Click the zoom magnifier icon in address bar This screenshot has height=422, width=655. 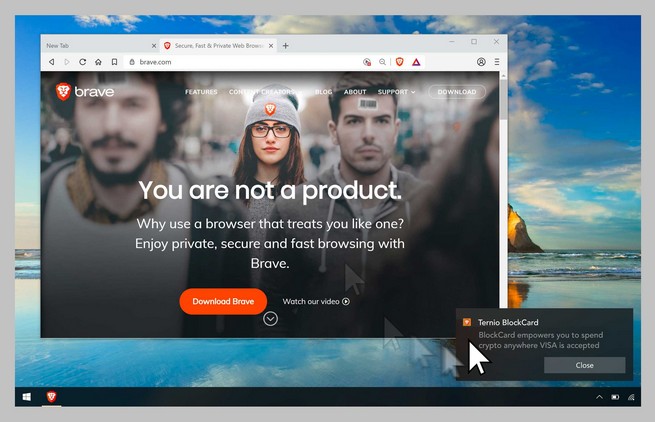tap(382, 62)
